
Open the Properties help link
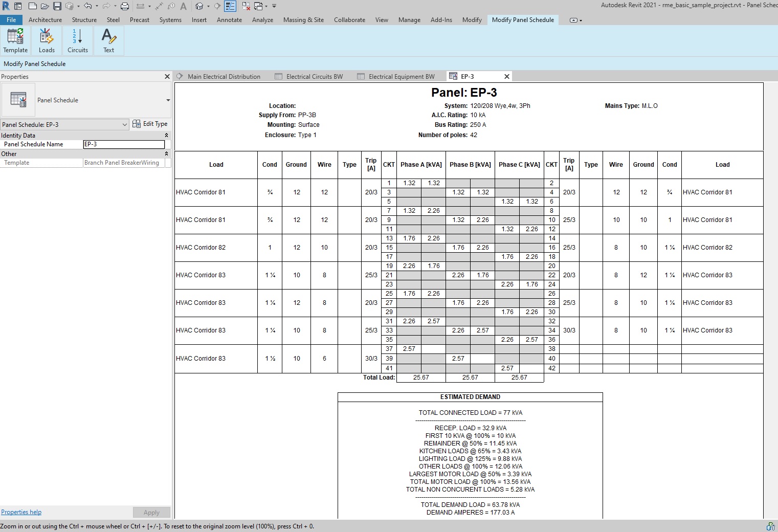(x=21, y=512)
